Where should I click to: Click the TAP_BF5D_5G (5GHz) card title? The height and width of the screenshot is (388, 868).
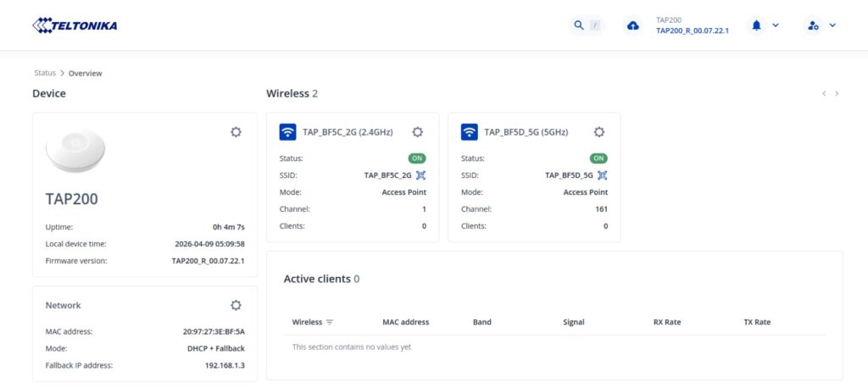(526, 132)
